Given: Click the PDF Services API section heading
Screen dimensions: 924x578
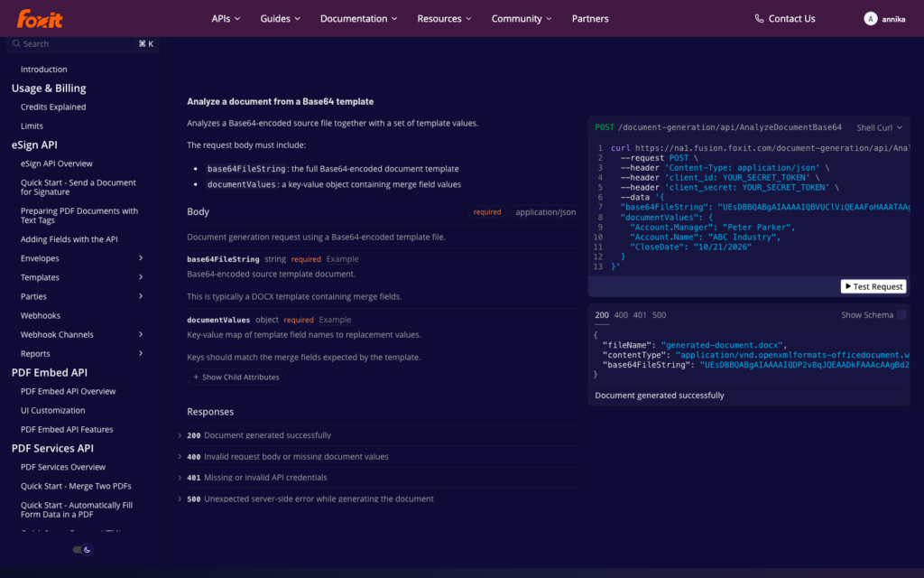Looking at the screenshot, I should coord(52,448).
